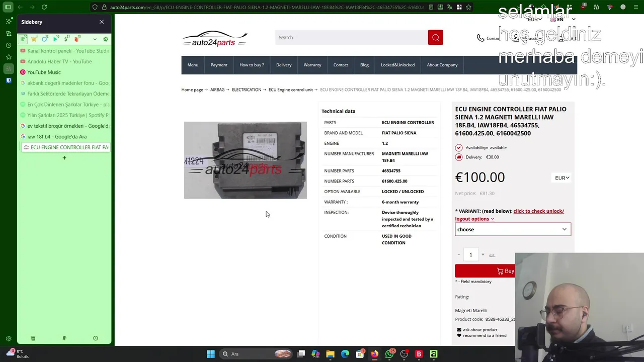
Task: Open the variant choose dropdown
Action: (x=513, y=229)
